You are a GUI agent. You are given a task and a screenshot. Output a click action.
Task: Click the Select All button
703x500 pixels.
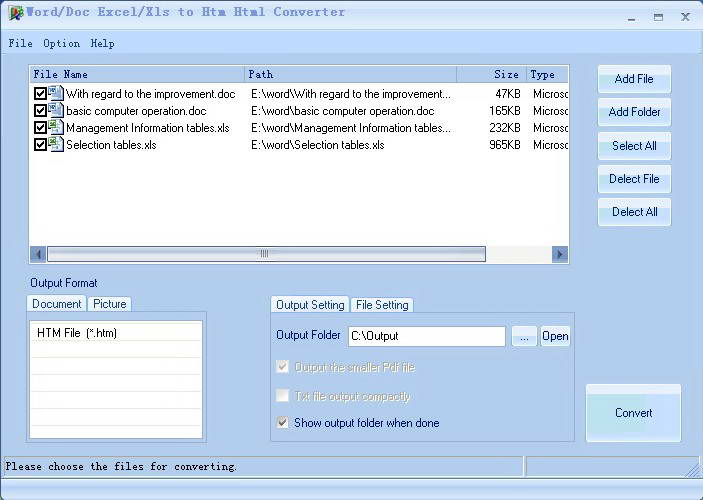(x=634, y=146)
